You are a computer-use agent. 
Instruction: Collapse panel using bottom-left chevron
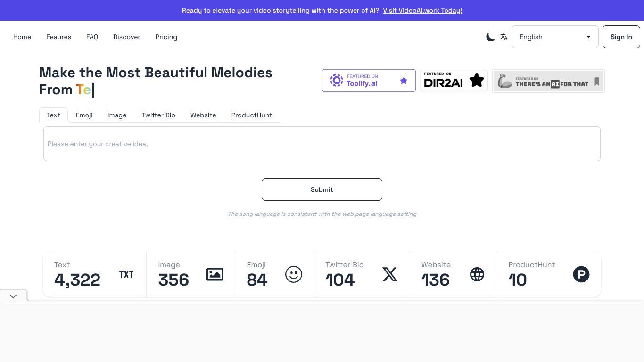click(x=13, y=296)
